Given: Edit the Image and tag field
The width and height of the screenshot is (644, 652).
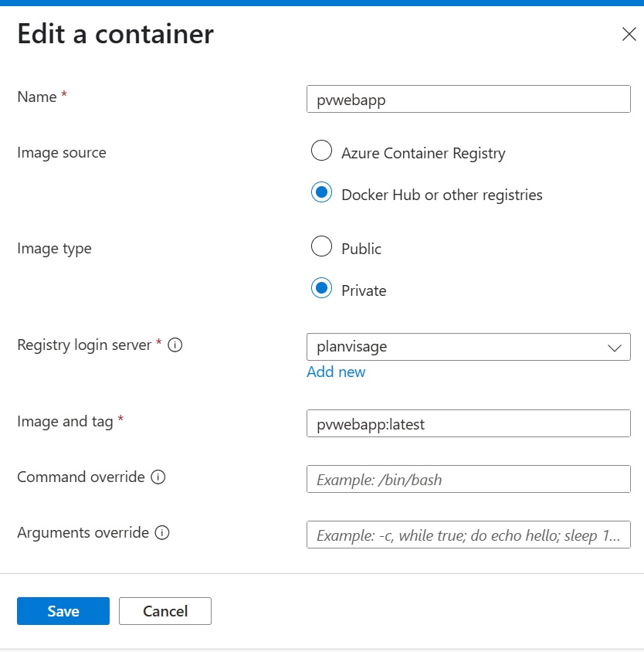Looking at the screenshot, I should coord(468,423).
